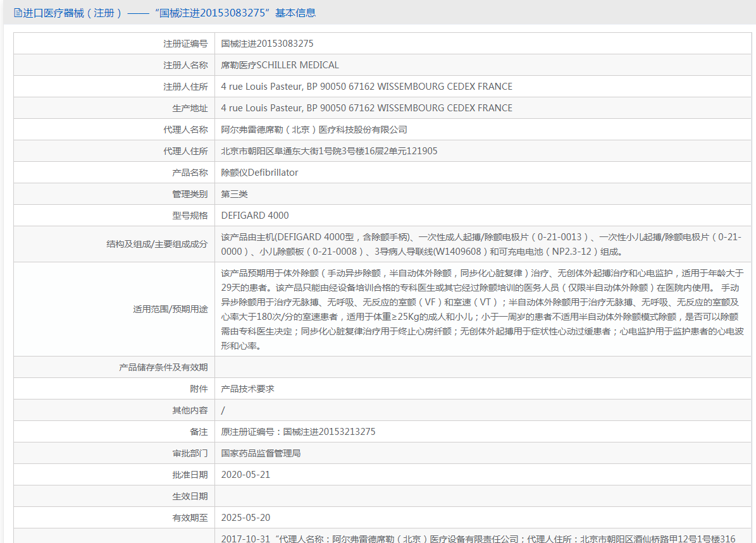This screenshot has height=543, width=756.
Task: Open the 产品技术要求 attachment link
Action: (248, 389)
